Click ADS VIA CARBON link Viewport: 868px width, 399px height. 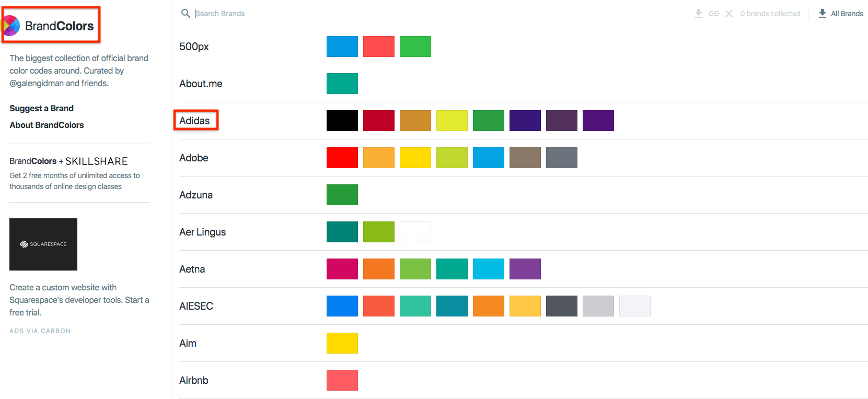[x=40, y=331]
